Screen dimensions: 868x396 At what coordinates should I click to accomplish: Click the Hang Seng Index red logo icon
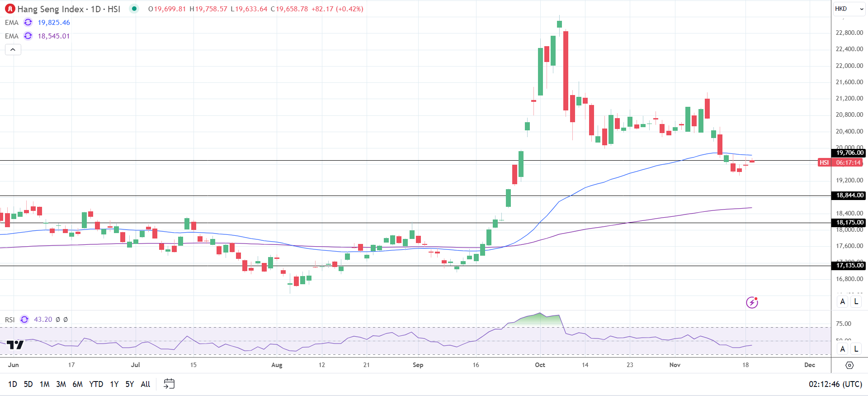click(x=10, y=9)
